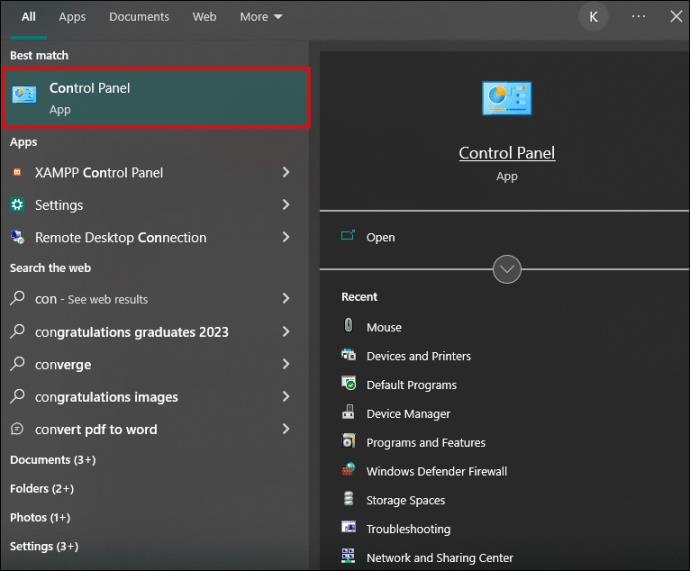Open 'Devices and Printers' from Recent
The image size is (690, 571).
(418, 356)
